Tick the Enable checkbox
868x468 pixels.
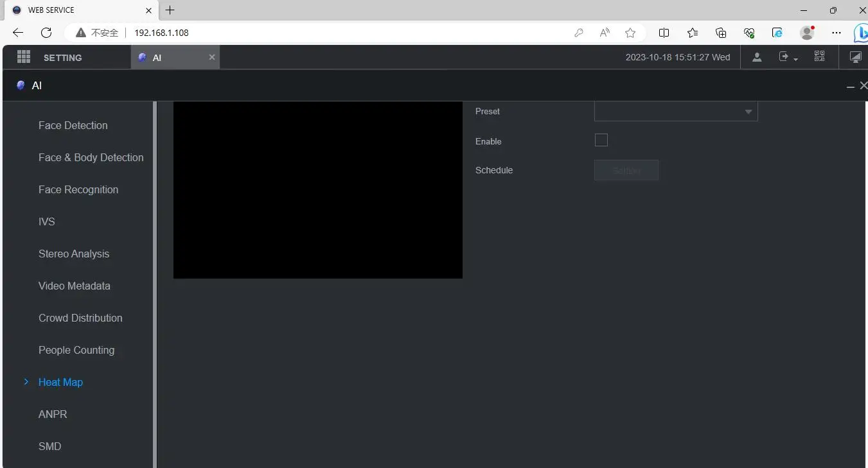pyautogui.click(x=601, y=140)
